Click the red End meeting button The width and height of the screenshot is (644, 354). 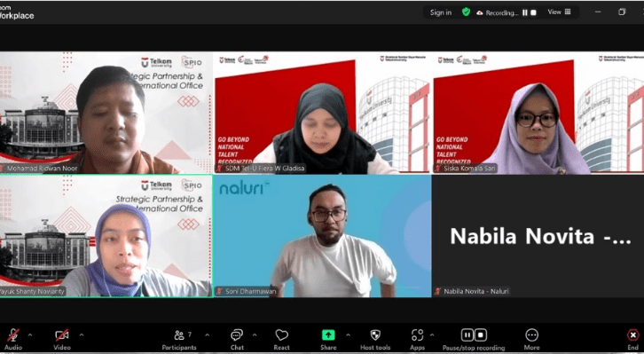(x=632, y=335)
